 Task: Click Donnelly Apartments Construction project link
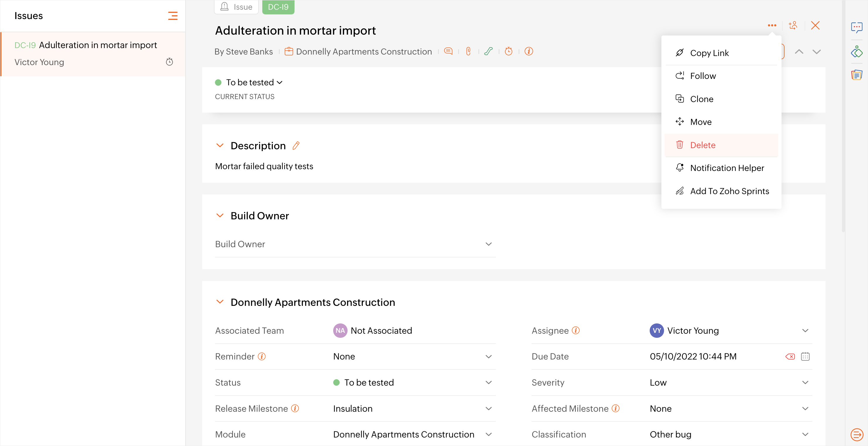tap(364, 52)
